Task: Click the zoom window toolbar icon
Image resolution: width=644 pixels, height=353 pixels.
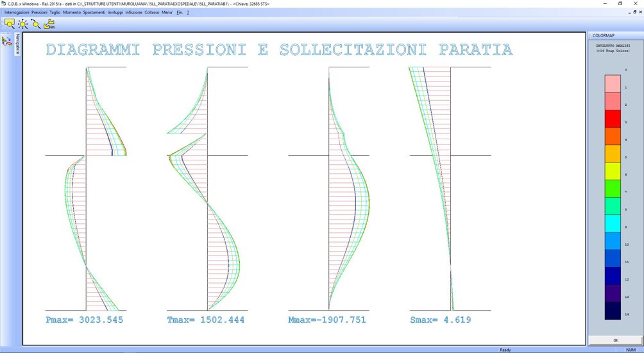Action: pyautogui.click(x=10, y=24)
